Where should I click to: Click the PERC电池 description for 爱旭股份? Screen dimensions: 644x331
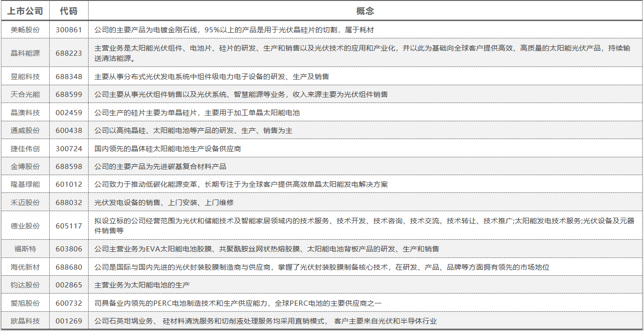pos(238,303)
